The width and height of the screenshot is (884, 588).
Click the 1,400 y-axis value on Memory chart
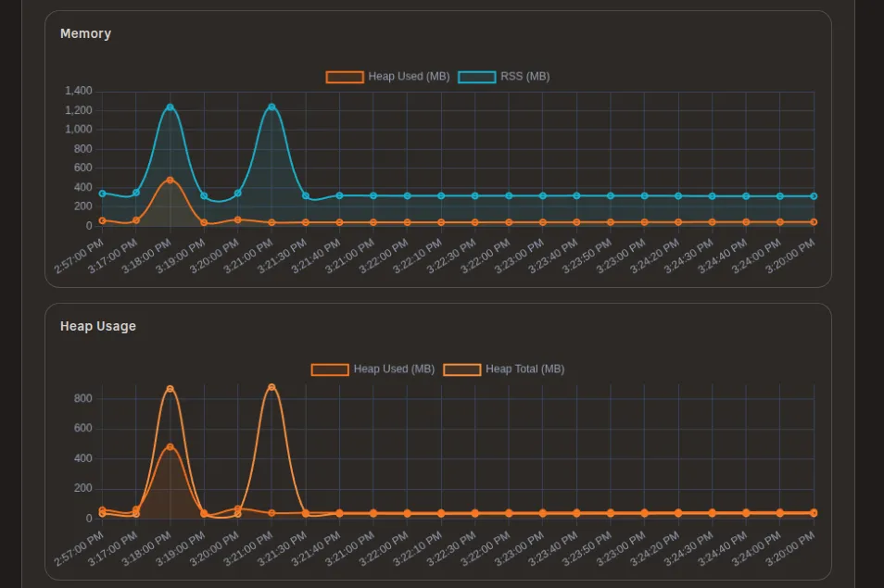point(79,91)
